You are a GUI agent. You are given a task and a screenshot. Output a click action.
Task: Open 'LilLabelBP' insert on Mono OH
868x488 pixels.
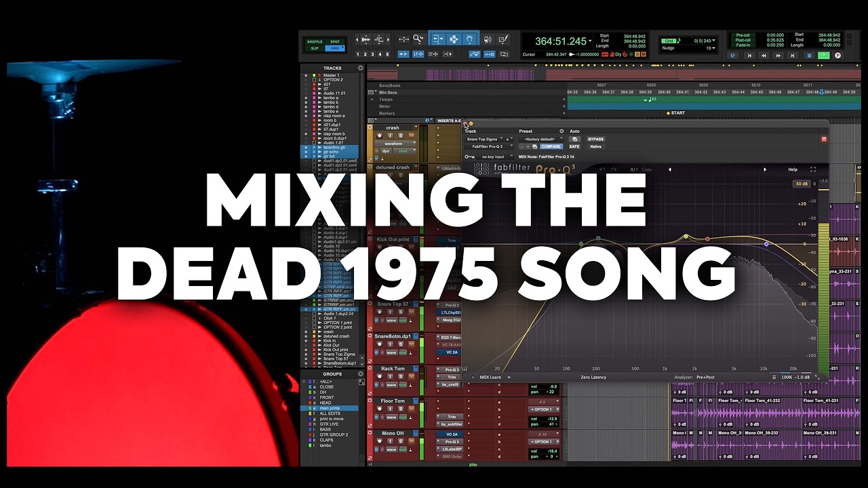pyautogui.click(x=450, y=449)
